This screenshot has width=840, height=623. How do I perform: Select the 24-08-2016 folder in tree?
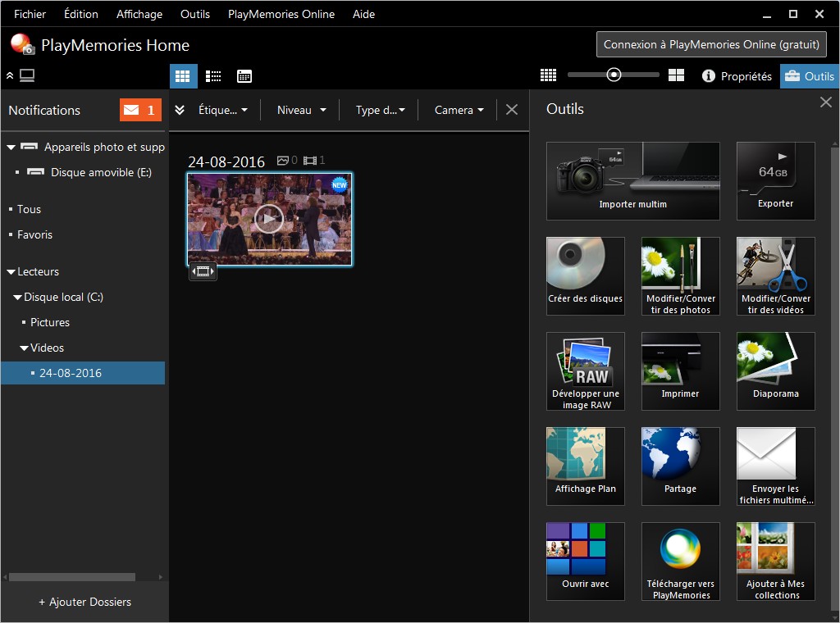pos(83,373)
